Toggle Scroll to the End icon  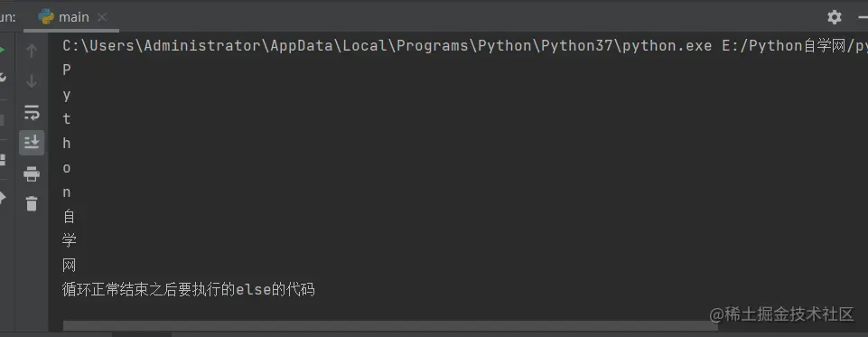[32, 143]
